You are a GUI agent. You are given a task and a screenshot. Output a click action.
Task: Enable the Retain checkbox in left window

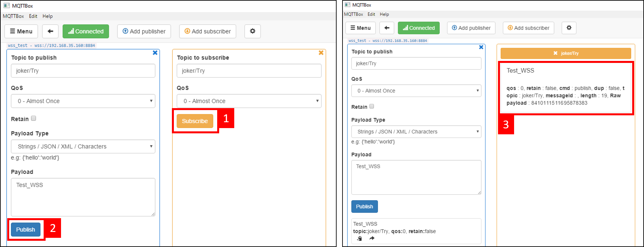coord(33,119)
